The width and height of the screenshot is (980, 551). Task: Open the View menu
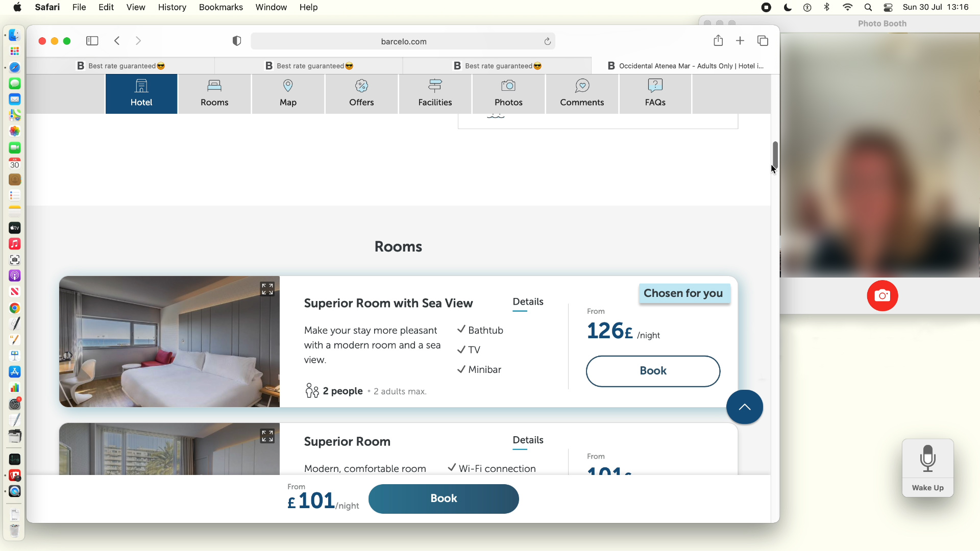coord(136,7)
